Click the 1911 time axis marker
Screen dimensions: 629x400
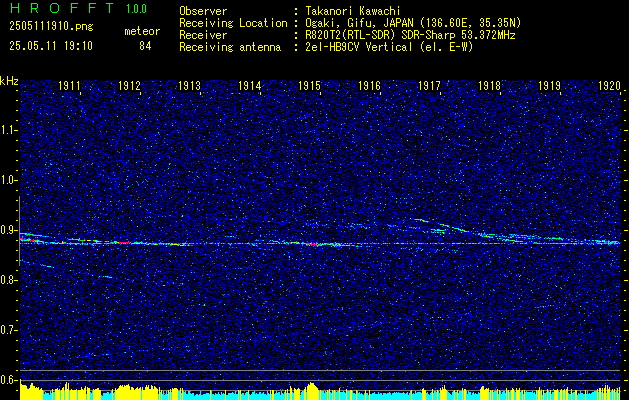[x=69, y=85]
